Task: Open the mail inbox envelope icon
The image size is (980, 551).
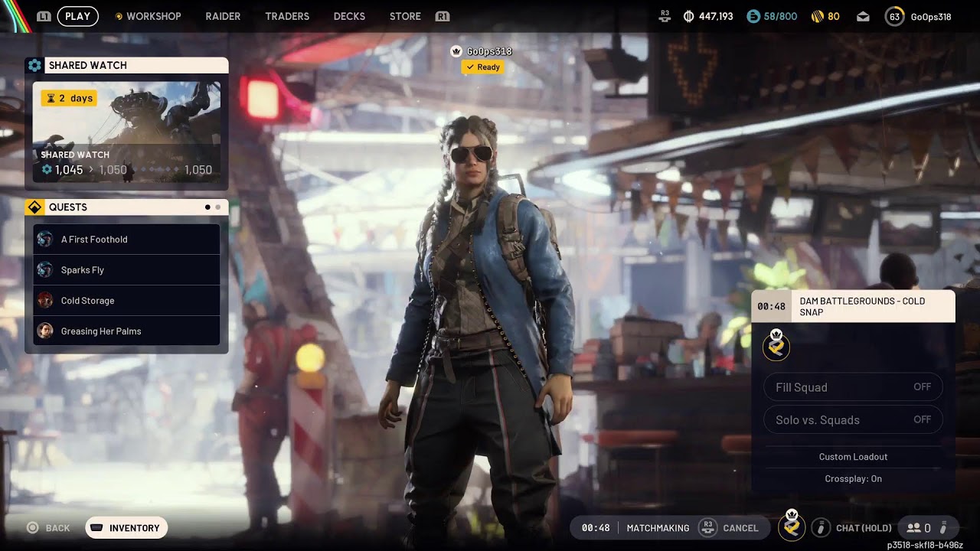Action: click(x=863, y=16)
